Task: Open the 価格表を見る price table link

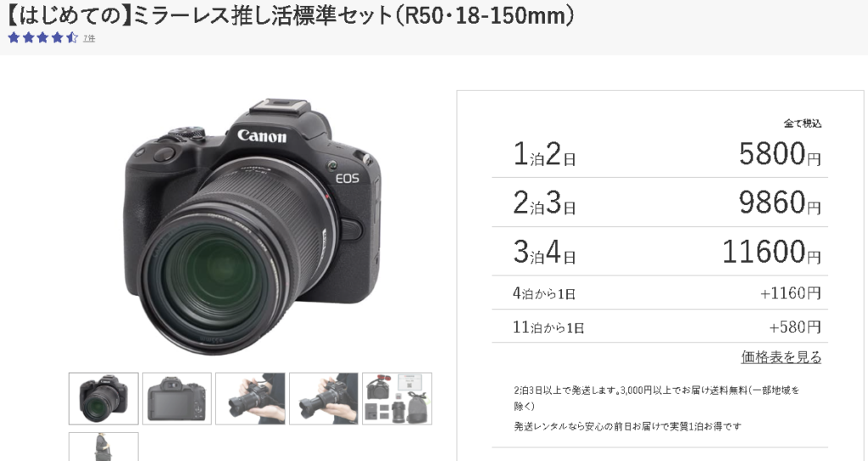Action: coord(781,357)
